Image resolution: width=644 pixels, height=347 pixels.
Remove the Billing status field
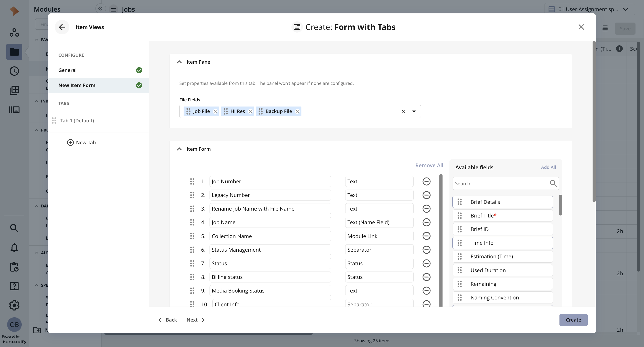click(x=426, y=277)
